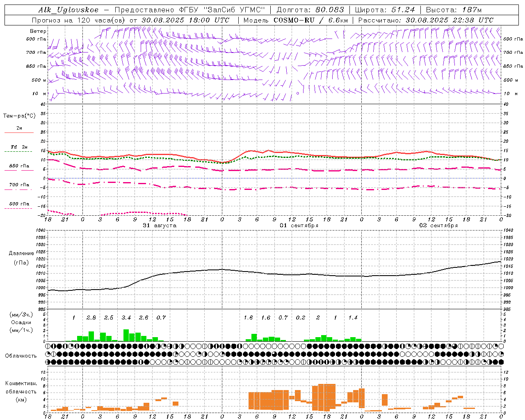Select the 'Широта: 51.24' latitude value
Viewport: 525px width, 420px height.
385,10
